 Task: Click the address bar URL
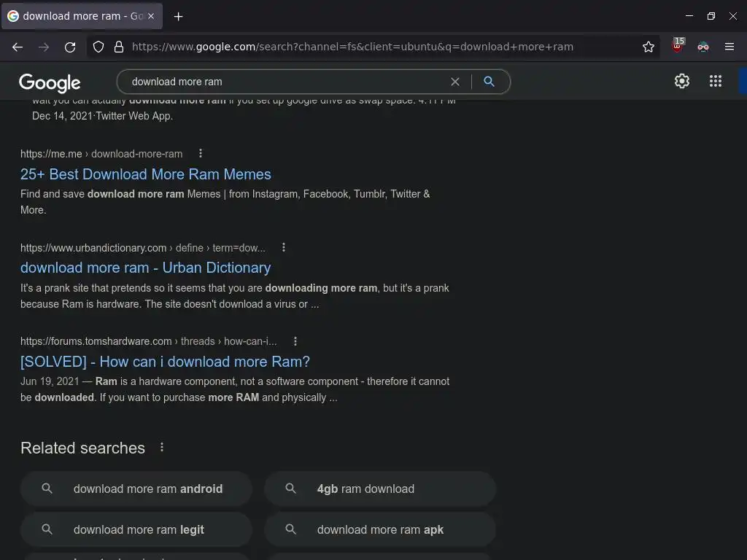tap(352, 47)
